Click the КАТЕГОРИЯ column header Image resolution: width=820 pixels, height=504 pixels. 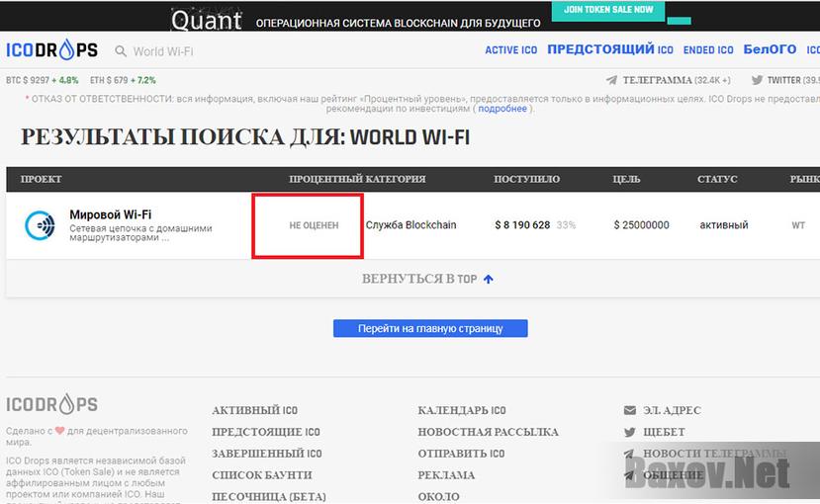395,179
